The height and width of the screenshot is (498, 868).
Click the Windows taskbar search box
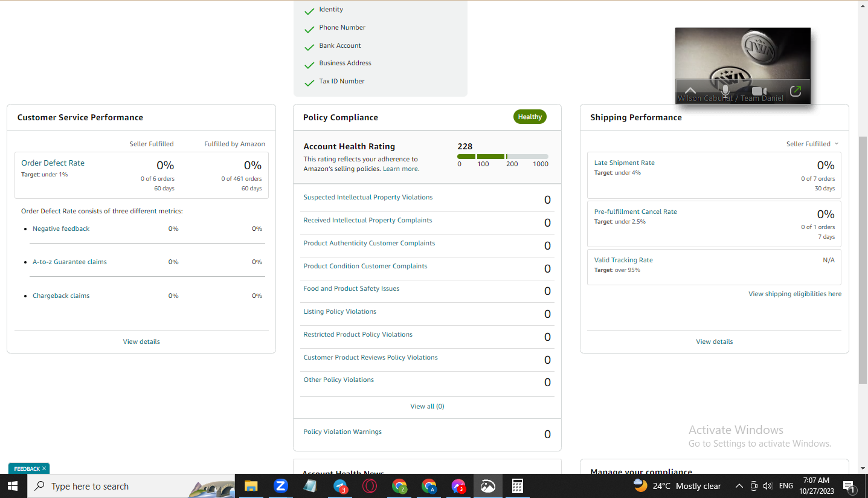click(130, 486)
